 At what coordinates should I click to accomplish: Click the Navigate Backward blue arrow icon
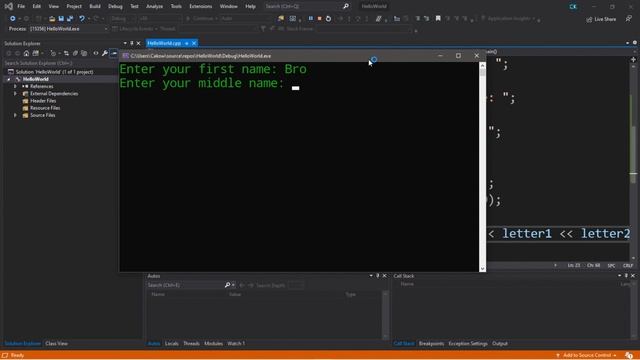(x=13, y=19)
